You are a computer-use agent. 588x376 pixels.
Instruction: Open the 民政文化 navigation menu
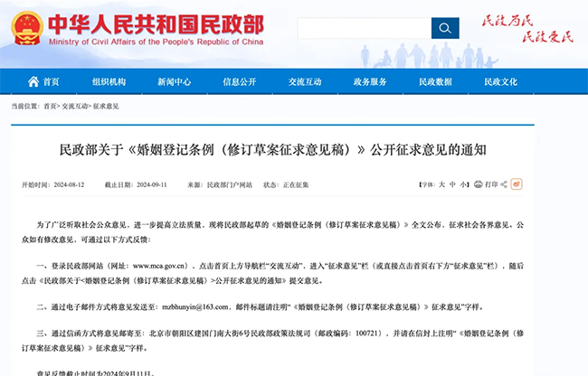pos(500,81)
